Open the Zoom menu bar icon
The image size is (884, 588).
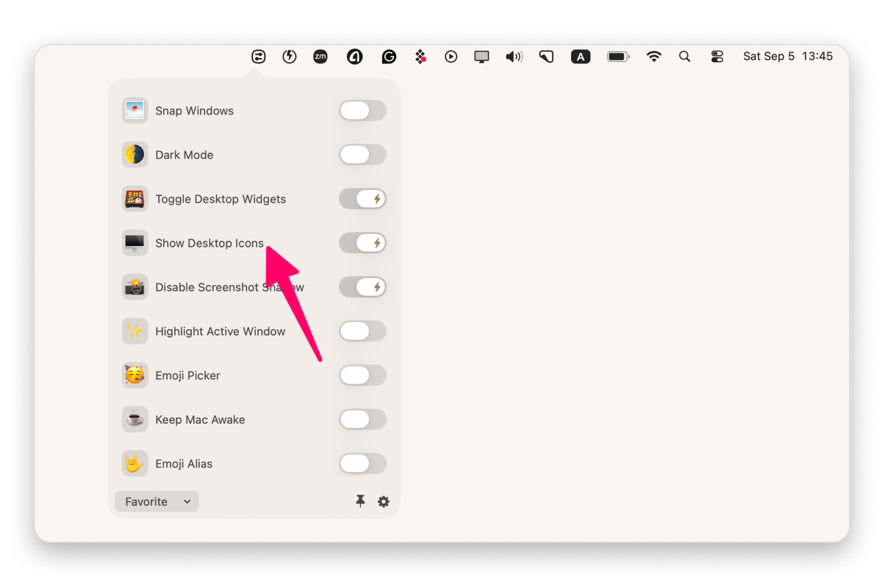[x=320, y=57]
